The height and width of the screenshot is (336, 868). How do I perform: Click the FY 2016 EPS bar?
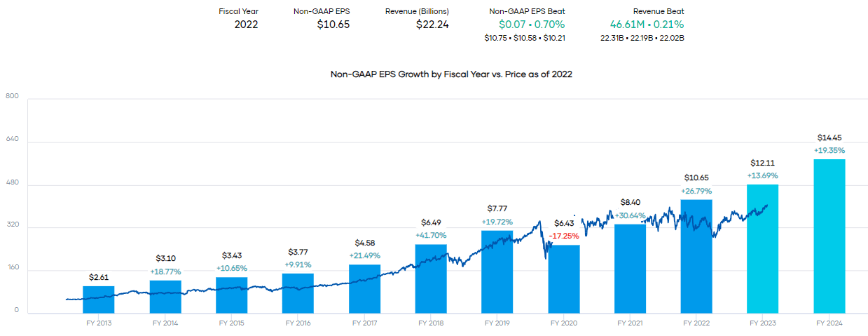(298, 293)
